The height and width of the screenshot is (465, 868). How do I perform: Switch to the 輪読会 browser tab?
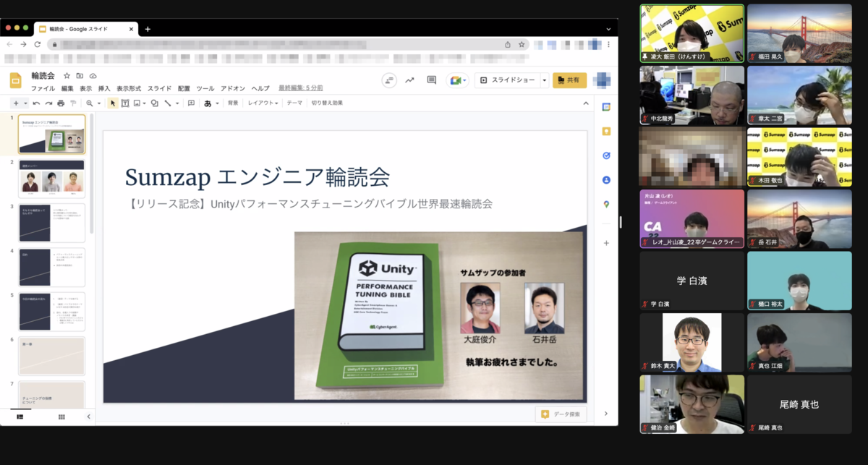[80, 29]
